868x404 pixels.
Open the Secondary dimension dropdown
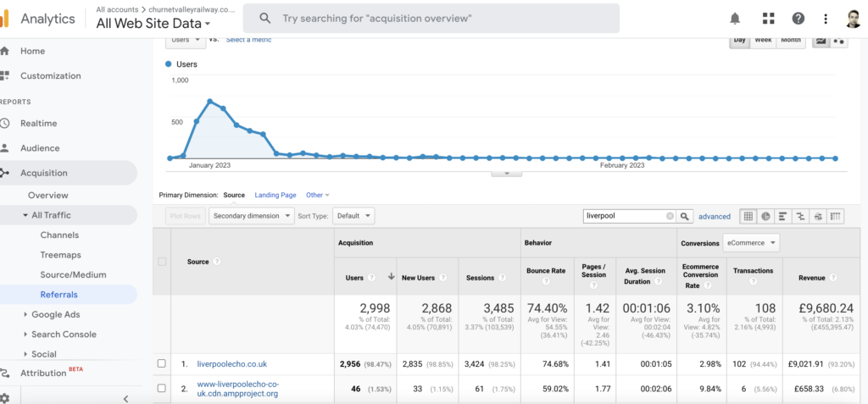(x=252, y=216)
